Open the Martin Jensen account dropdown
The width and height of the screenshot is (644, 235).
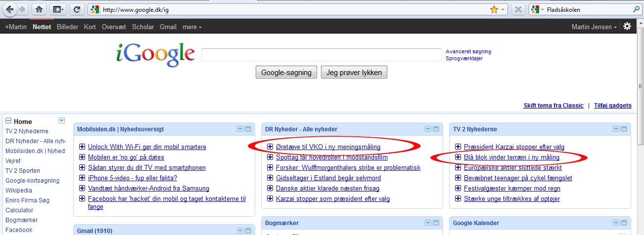pos(594,27)
